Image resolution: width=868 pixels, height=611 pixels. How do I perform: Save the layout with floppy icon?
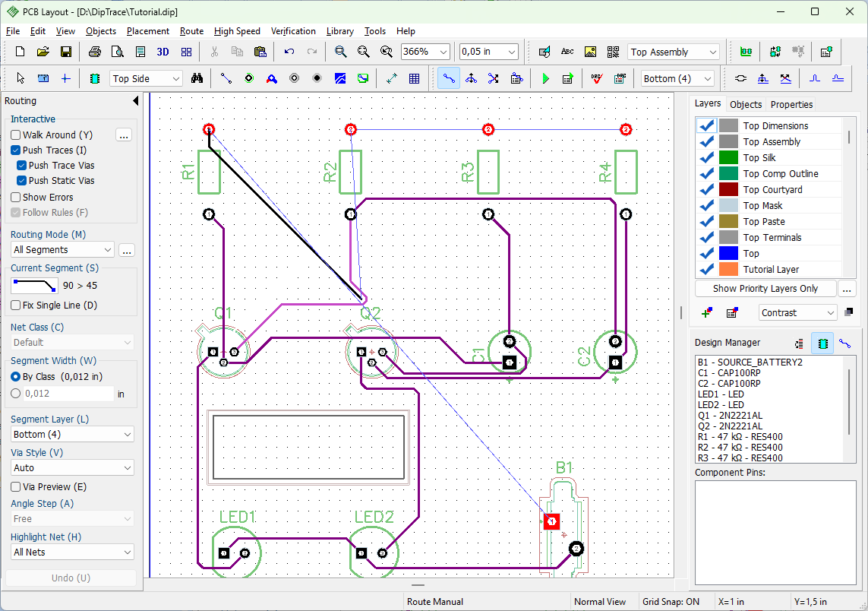pos(65,52)
